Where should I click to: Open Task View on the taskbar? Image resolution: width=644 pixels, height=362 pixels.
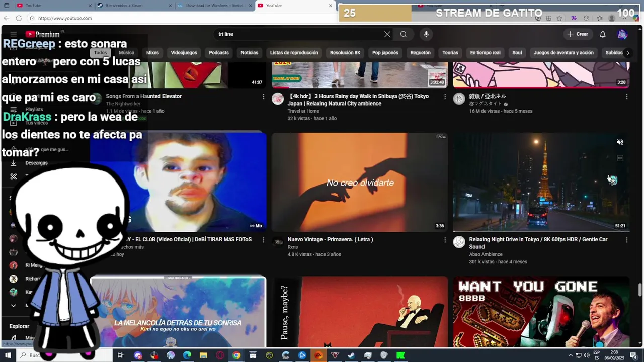point(120,355)
